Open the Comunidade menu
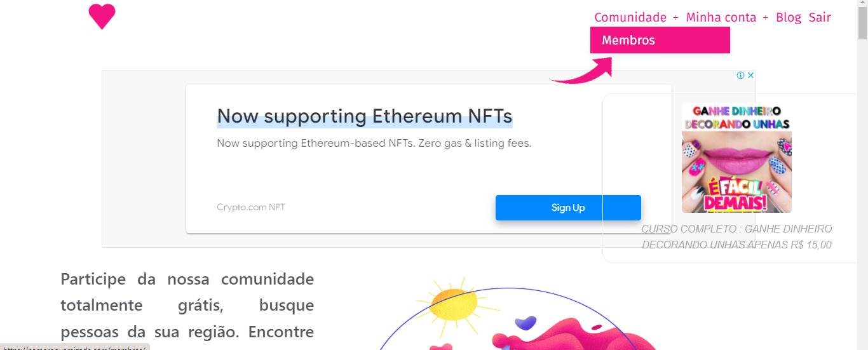 tap(630, 17)
